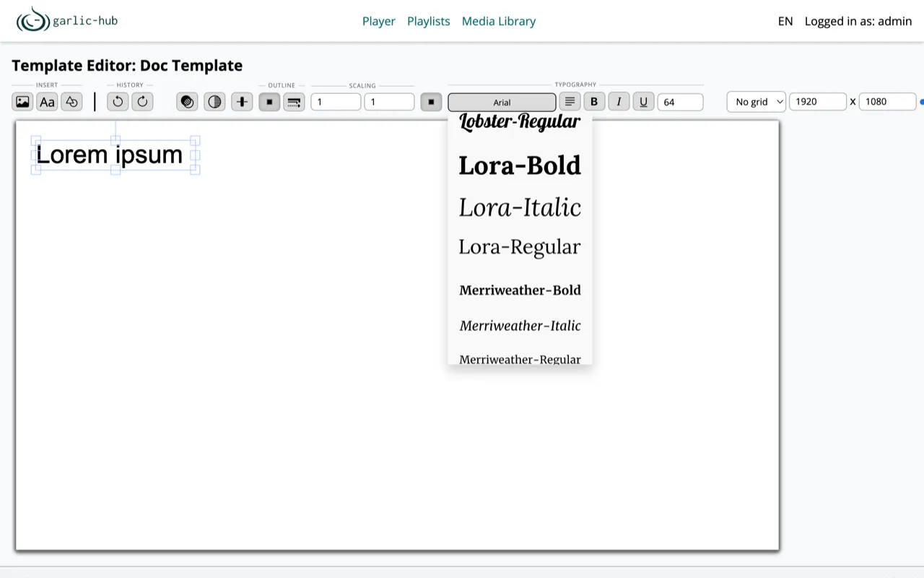Open the EN language selector
Viewport: 924px width, 578px height.
click(x=785, y=21)
